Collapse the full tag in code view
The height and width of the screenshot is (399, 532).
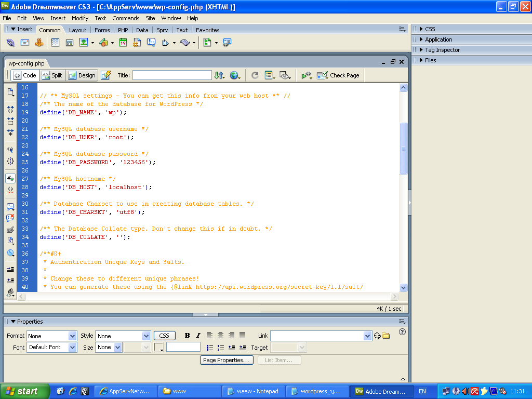[10, 109]
